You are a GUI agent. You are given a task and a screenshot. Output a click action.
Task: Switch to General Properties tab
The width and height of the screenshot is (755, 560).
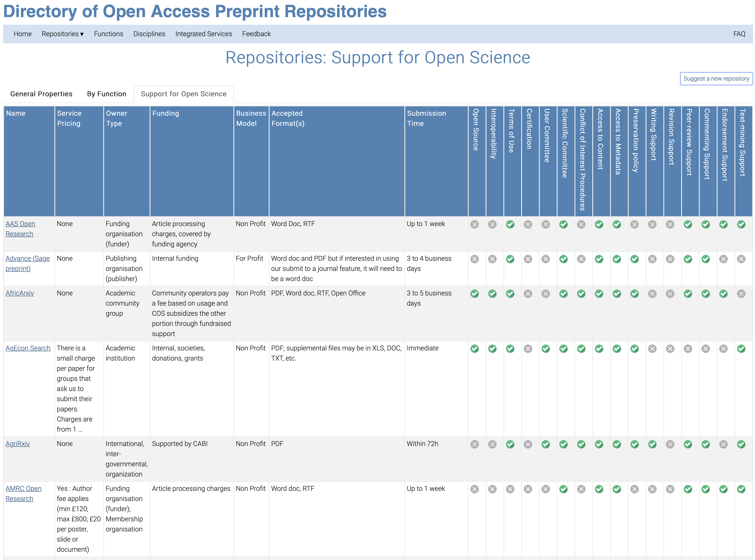tap(41, 94)
